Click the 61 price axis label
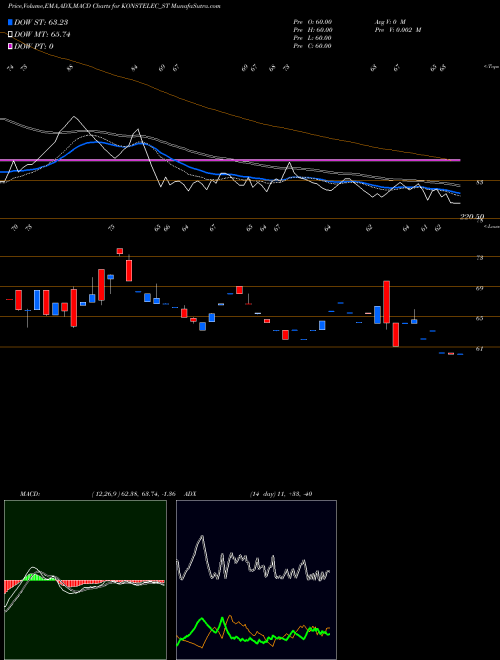Screen dimensions: 500x660 click(480, 349)
